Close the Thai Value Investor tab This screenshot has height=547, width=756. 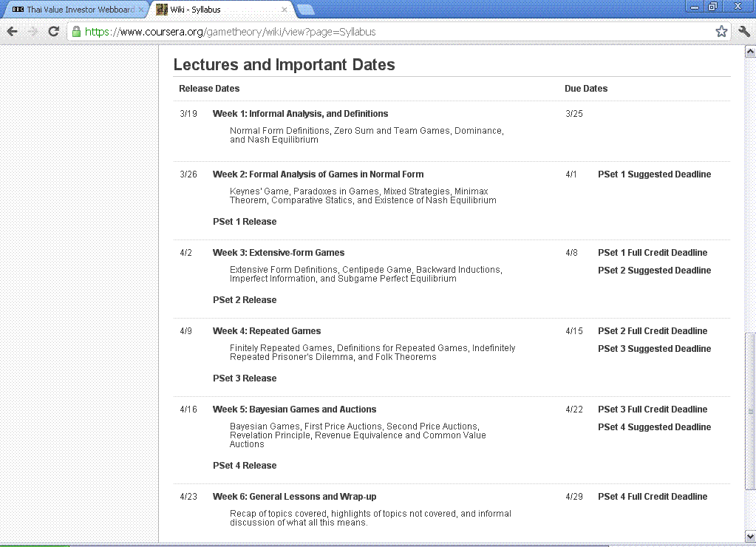(141, 9)
